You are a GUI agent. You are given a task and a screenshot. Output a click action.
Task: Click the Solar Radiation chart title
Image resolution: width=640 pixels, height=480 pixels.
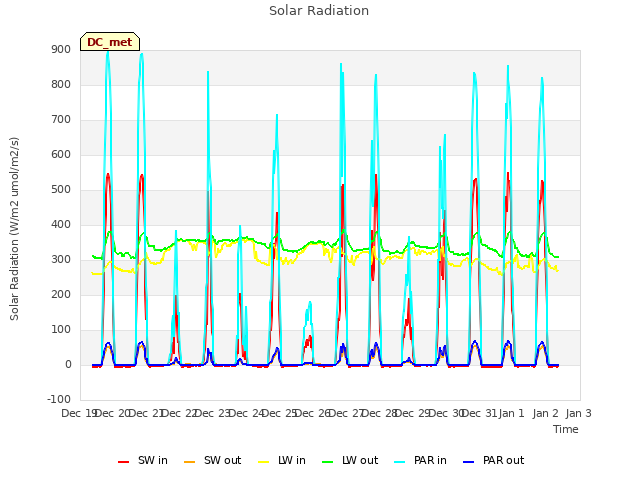click(x=319, y=11)
